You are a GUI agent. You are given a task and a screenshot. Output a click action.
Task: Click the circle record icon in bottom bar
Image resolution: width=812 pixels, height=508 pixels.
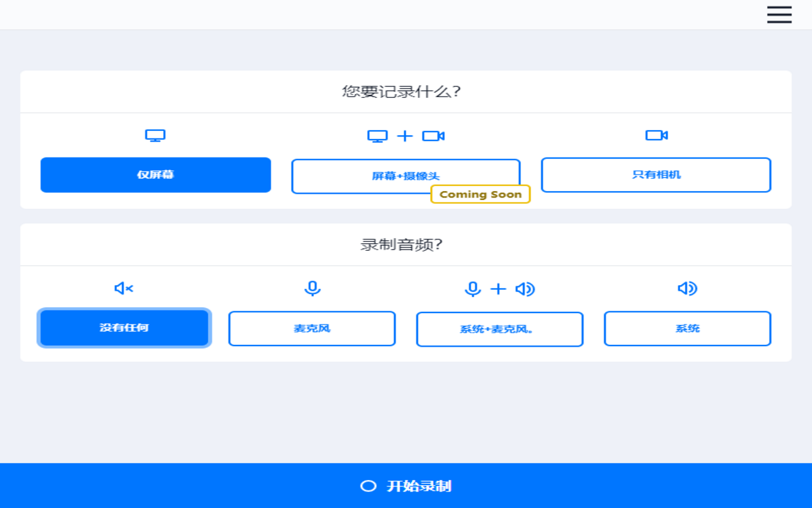(368, 486)
